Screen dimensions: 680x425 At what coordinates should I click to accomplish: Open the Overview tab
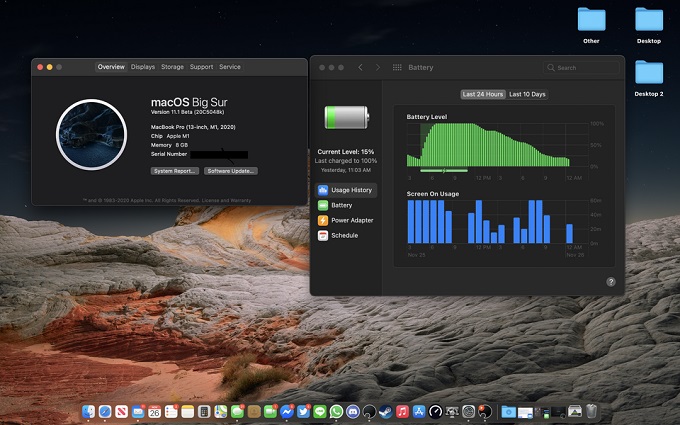pos(111,67)
